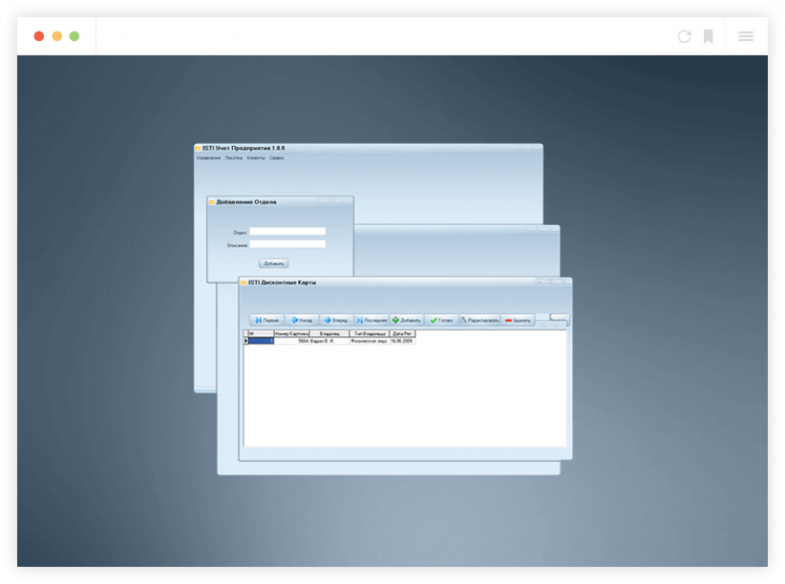Screen dimensions: 785x584
Task: Click the Владелец column header
Action: (x=330, y=333)
